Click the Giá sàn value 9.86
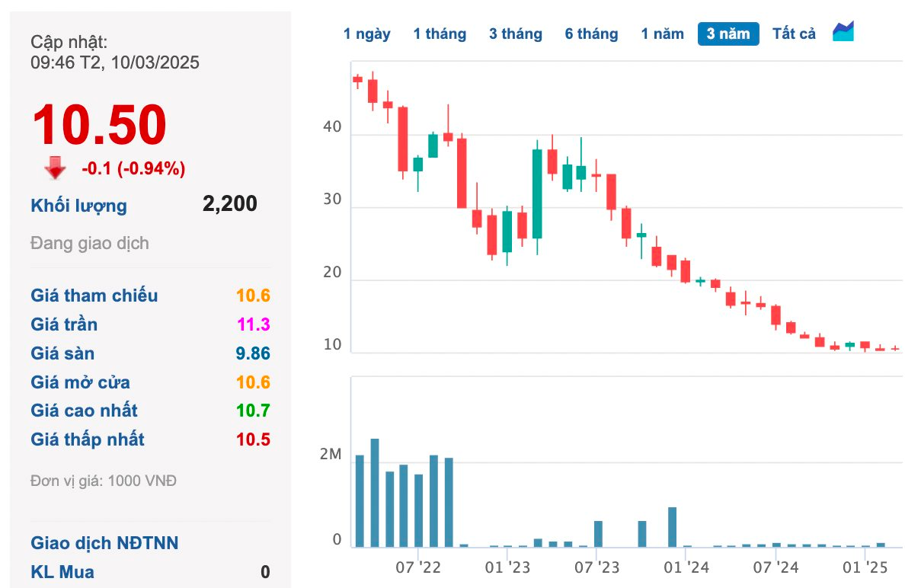The width and height of the screenshot is (905, 588). click(254, 353)
